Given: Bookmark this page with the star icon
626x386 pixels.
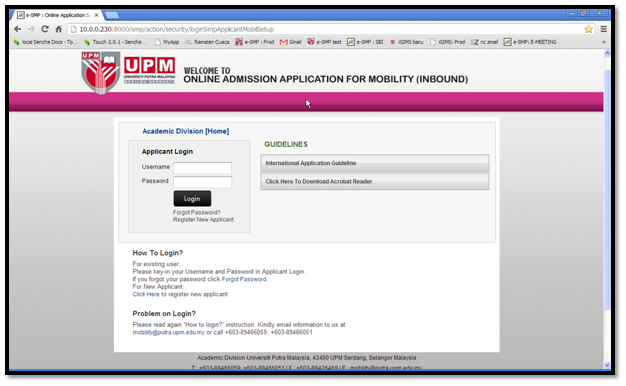Looking at the screenshot, I should click(x=588, y=29).
